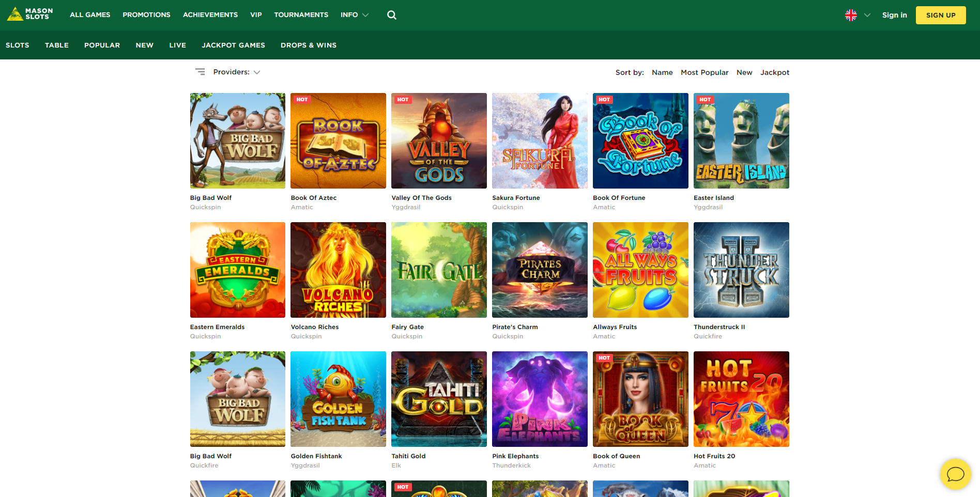Click the HOT badge on Book of Queen
This screenshot has height=497, width=980.
[x=604, y=358]
